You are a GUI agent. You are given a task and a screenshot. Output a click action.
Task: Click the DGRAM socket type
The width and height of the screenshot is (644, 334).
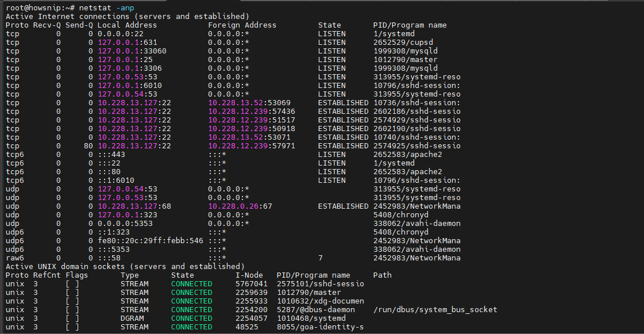pyautogui.click(x=132, y=318)
